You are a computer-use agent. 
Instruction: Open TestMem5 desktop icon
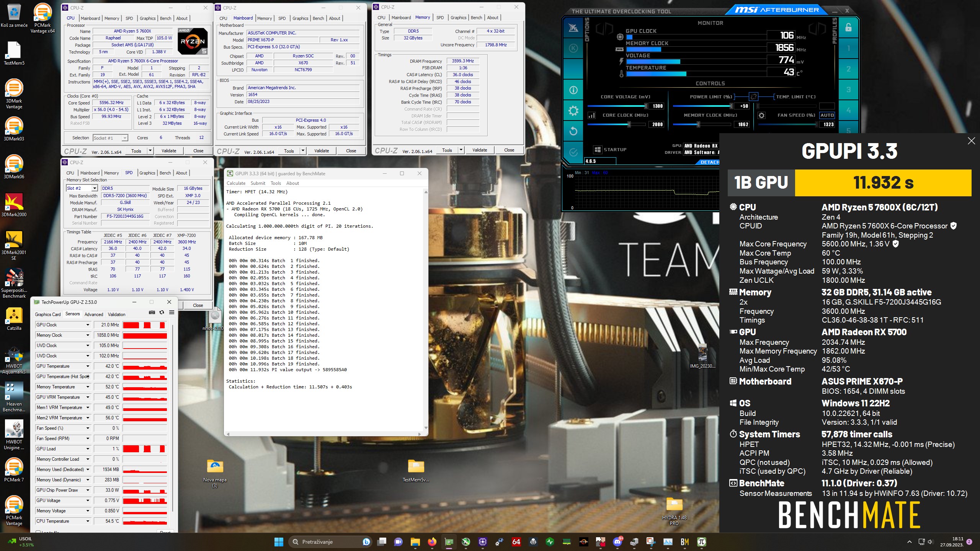pyautogui.click(x=14, y=54)
